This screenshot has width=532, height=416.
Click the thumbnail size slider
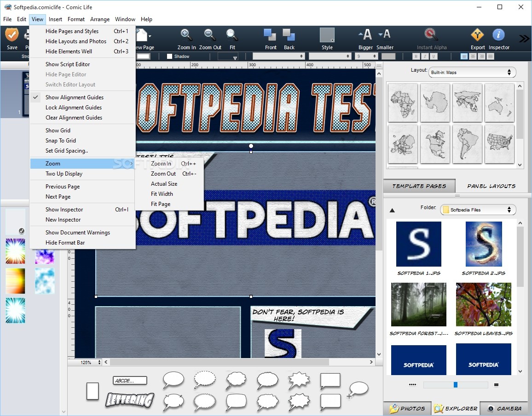coord(455,385)
